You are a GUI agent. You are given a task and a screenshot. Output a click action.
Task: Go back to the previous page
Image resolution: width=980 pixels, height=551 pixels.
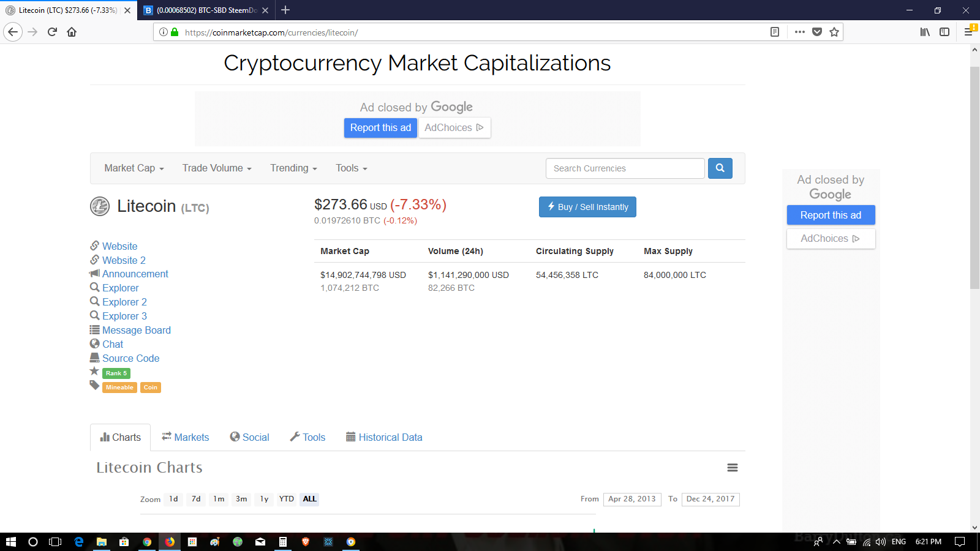pyautogui.click(x=13, y=32)
